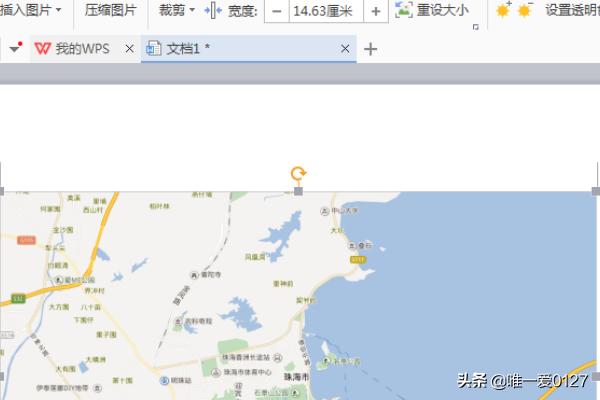Switch to the 我的WPS tab
The image size is (600, 400).
tap(80, 48)
